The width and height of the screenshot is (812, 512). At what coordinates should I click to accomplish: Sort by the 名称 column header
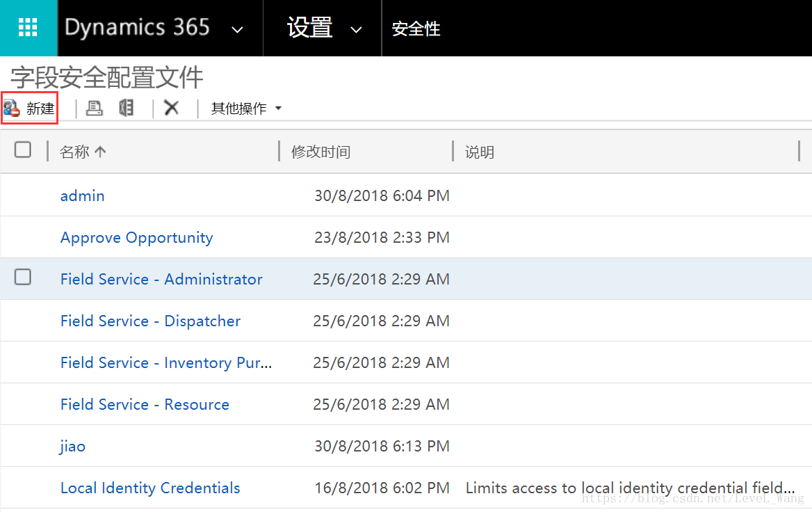coord(74,152)
